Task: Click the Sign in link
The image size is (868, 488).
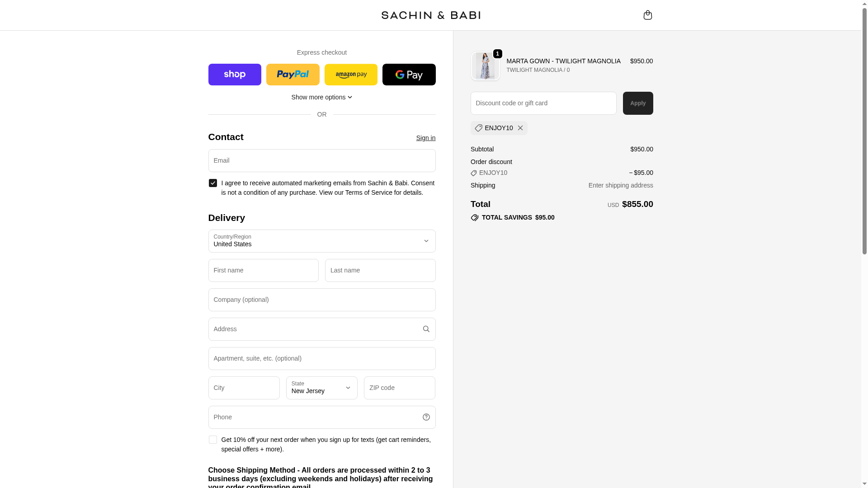Action: 425,138
